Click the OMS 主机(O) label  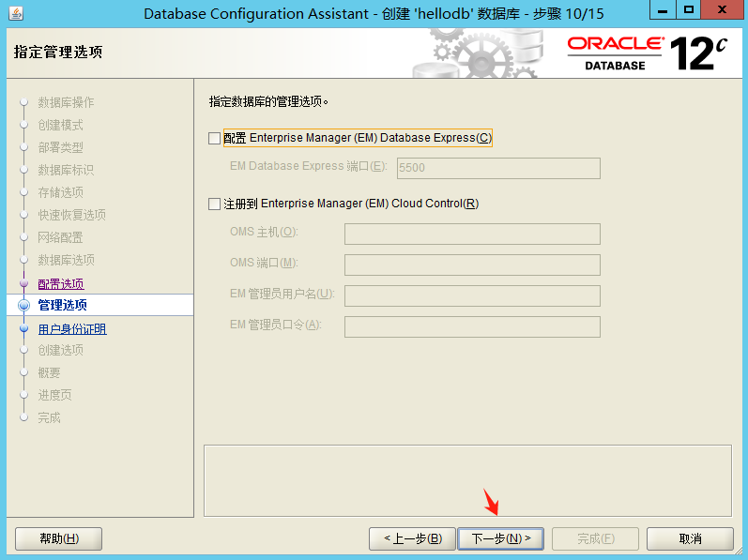pos(264,232)
